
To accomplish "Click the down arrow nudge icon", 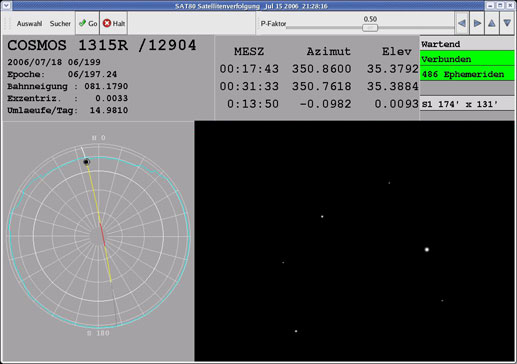I will click(507, 23).
